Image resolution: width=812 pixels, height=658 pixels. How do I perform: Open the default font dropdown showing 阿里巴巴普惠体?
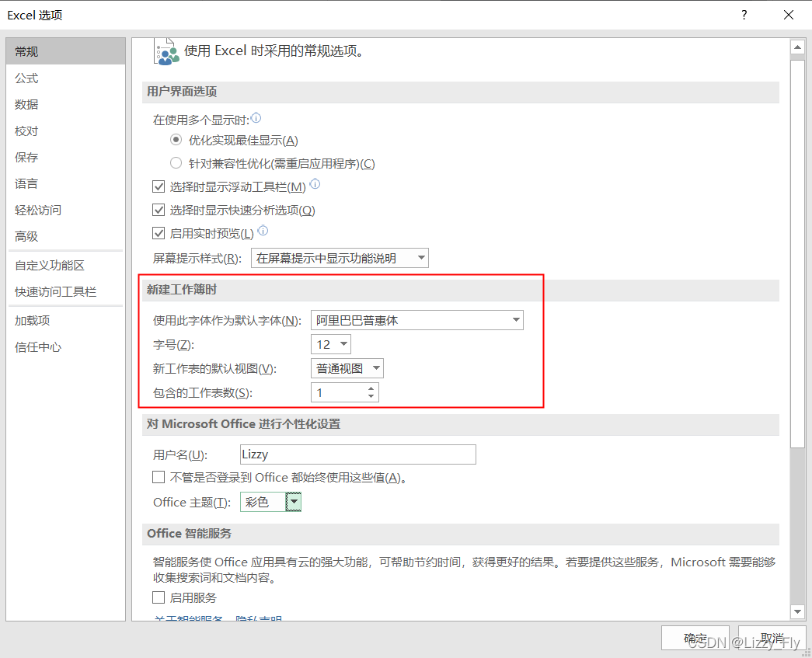515,319
